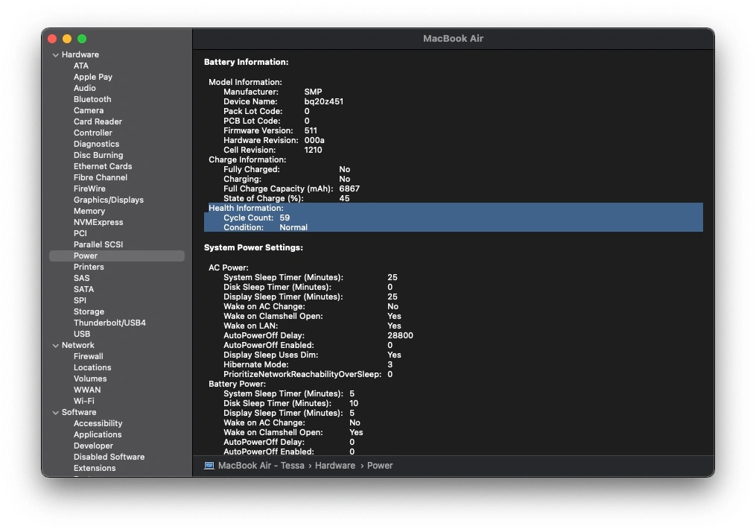Click the MacBook Air laptop icon in path bar
756x532 pixels.
click(209, 466)
